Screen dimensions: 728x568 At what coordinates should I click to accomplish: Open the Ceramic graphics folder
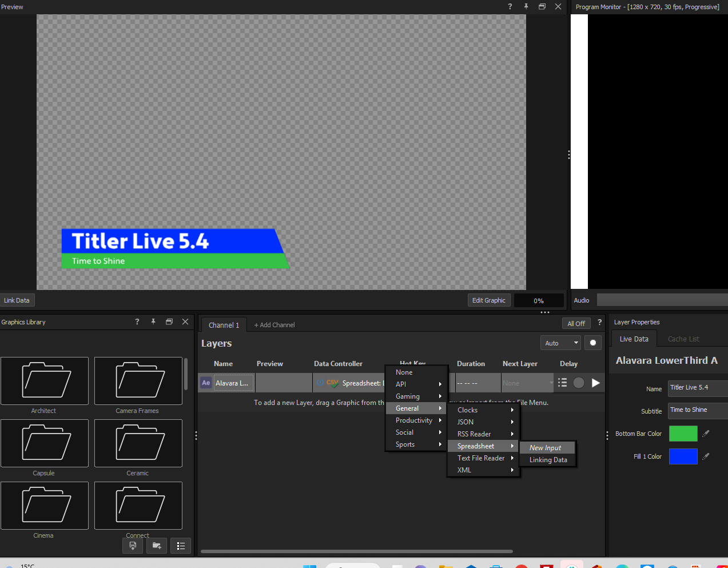point(138,443)
